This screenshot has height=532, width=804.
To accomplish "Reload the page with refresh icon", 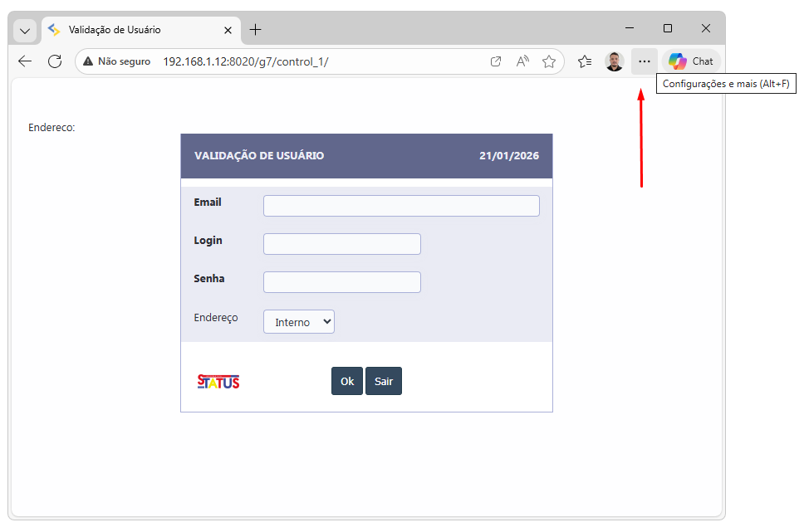I will (55, 61).
